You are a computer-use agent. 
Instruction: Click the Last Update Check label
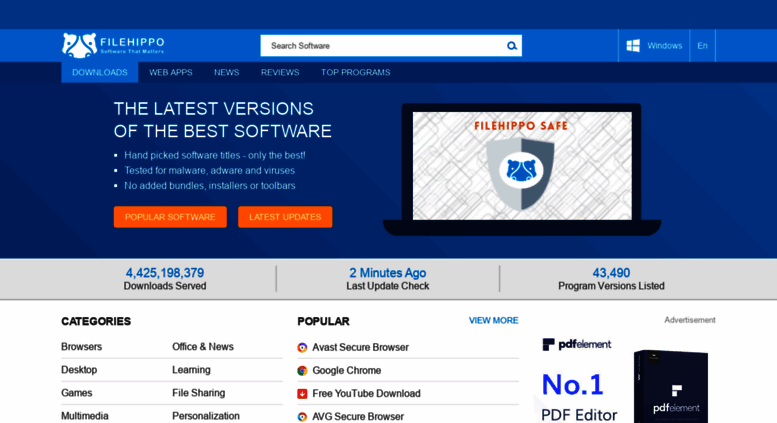tap(388, 286)
